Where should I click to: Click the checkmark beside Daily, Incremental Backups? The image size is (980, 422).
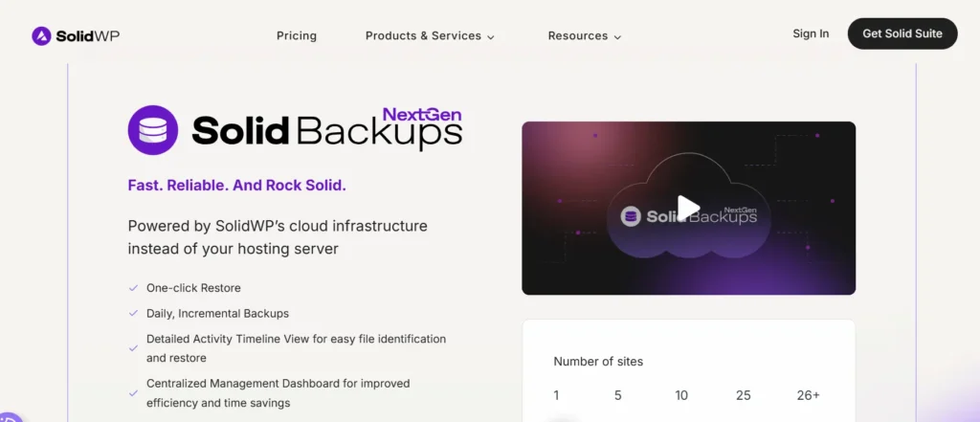pyautogui.click(x=133, y=313)
